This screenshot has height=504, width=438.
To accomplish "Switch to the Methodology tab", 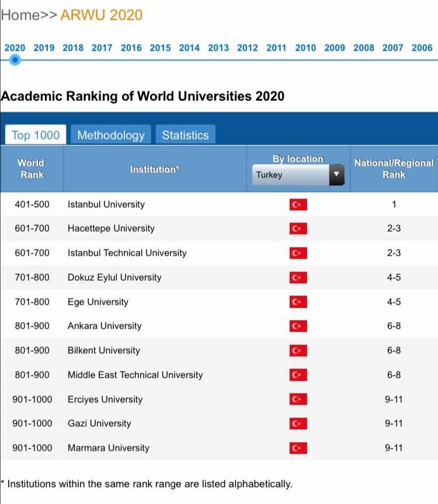I will coord(111,135).
